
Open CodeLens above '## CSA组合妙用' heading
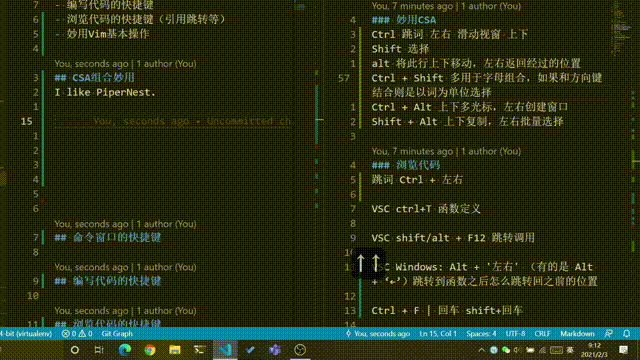click(x=125, y=64)
